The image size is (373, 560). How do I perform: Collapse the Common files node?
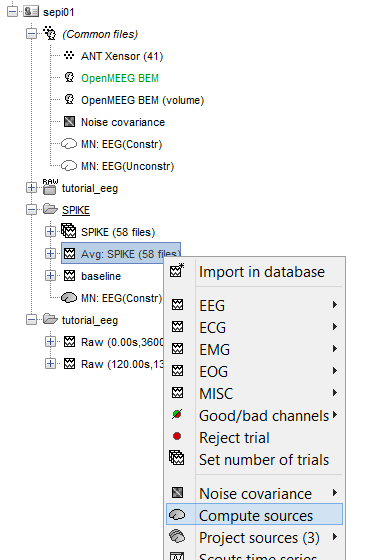point(31,34)
